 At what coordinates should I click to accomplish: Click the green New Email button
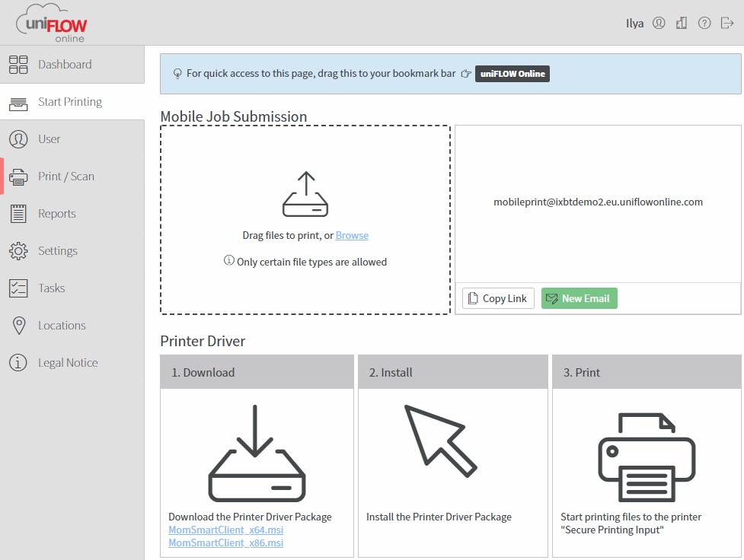pos(580,298)
